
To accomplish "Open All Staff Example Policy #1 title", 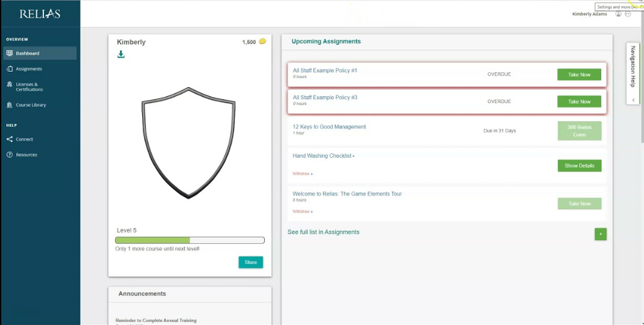I will (x=325, y=70).
